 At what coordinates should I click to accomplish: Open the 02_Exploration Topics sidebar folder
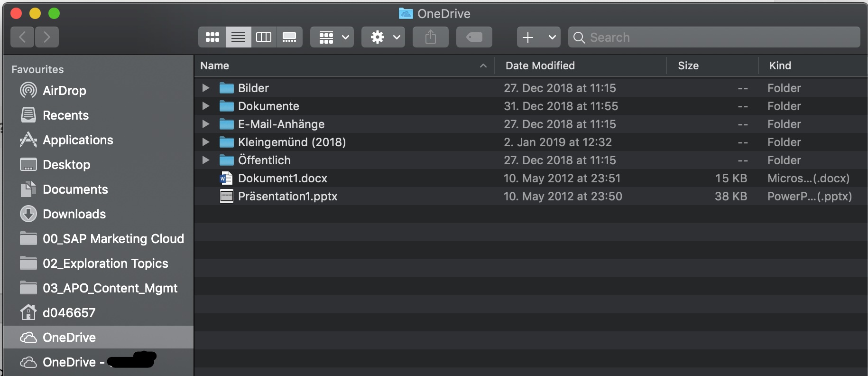point(98,263)
